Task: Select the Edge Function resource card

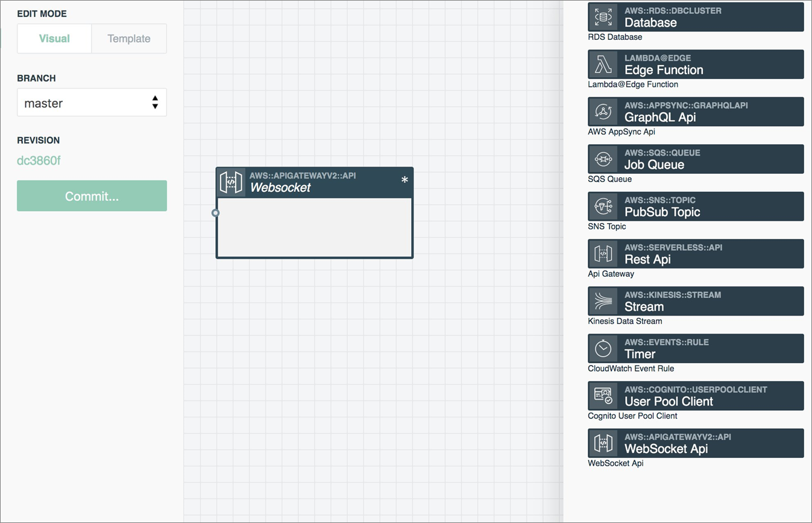Action: click(x=696, y=64)
